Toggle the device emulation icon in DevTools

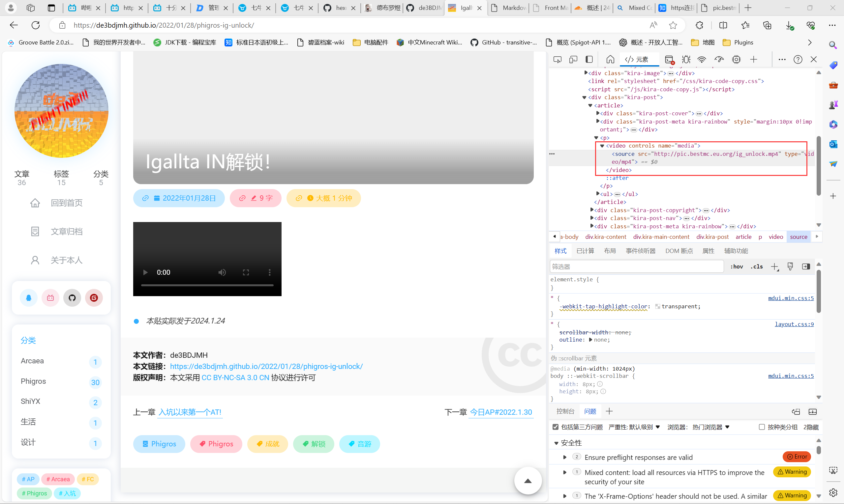pos(573,60)
